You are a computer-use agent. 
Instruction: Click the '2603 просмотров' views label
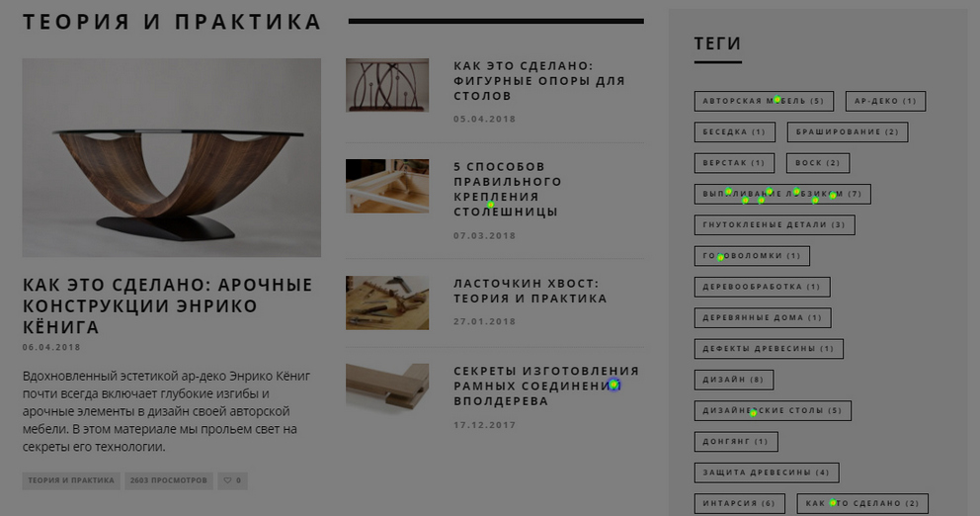[x=169, y=480]
